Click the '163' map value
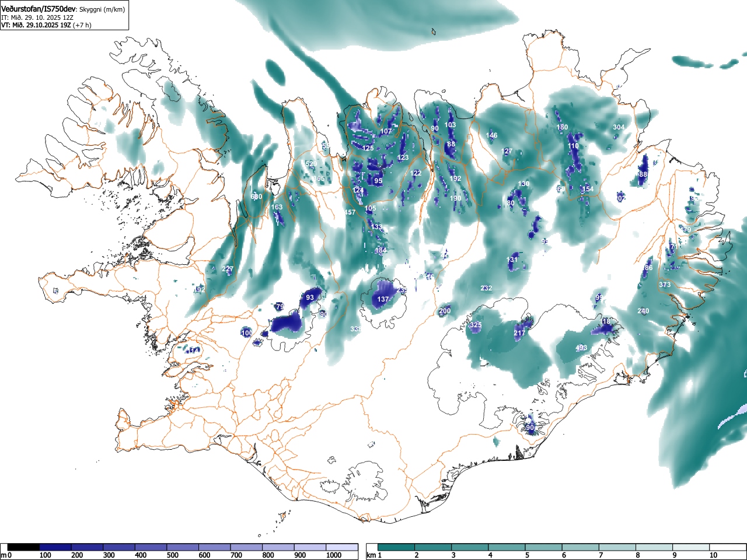This screenshot has width=747, height=560. (277, 207)
